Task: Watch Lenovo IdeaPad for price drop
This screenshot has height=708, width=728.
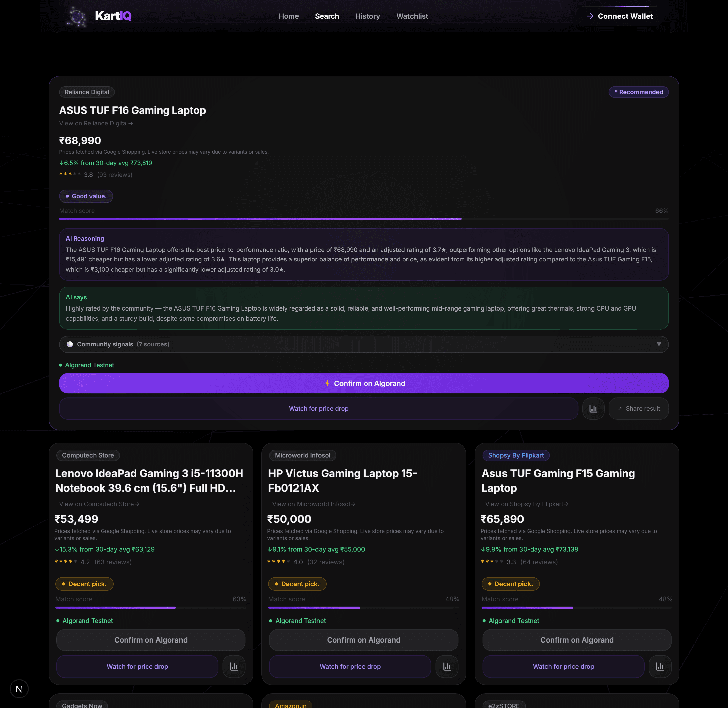Action: pyautogui.click(x=137, y=666)
